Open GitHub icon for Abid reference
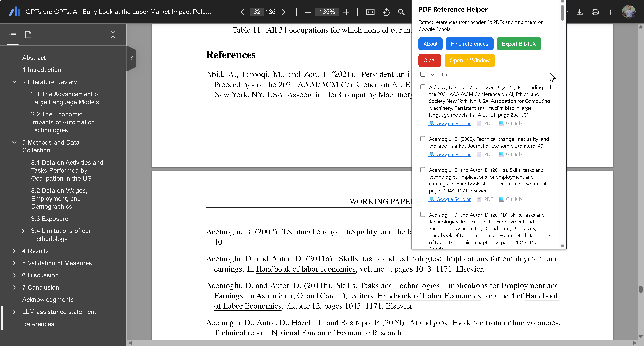 pos(510,123)
